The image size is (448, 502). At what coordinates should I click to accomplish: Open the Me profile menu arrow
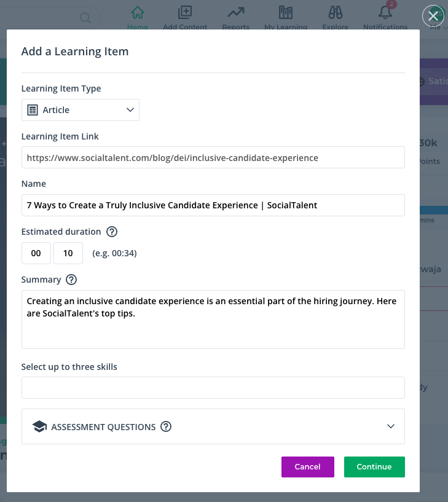click(445, 28)
